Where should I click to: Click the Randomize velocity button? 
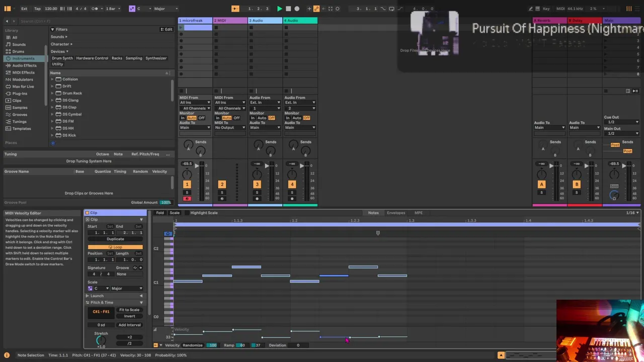[192, 345]
